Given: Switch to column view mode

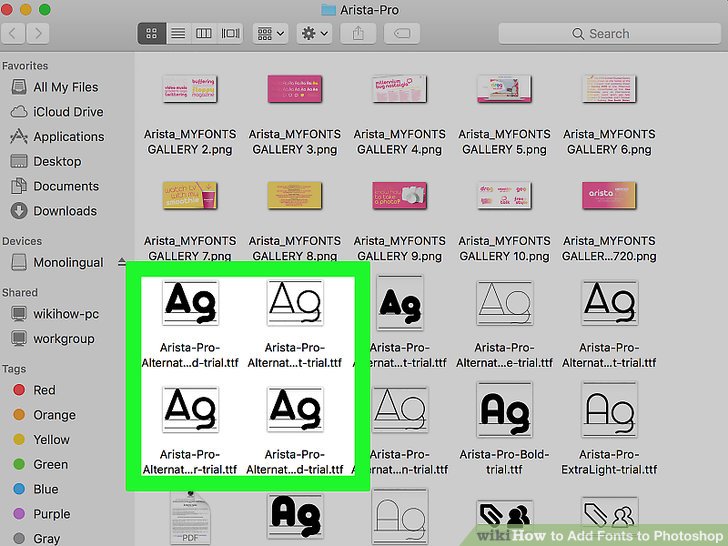Looking at the screenshot, I should [203, 33].
